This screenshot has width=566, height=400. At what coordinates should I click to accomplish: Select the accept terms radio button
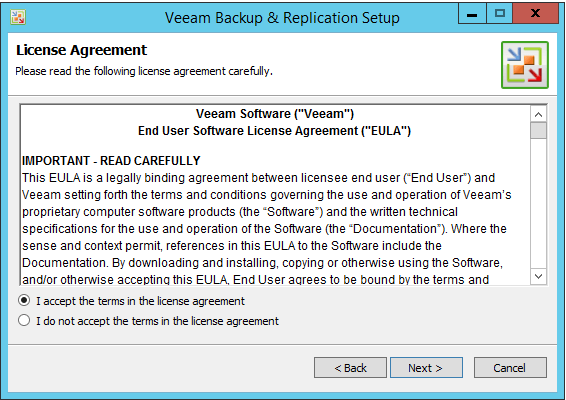24,300
